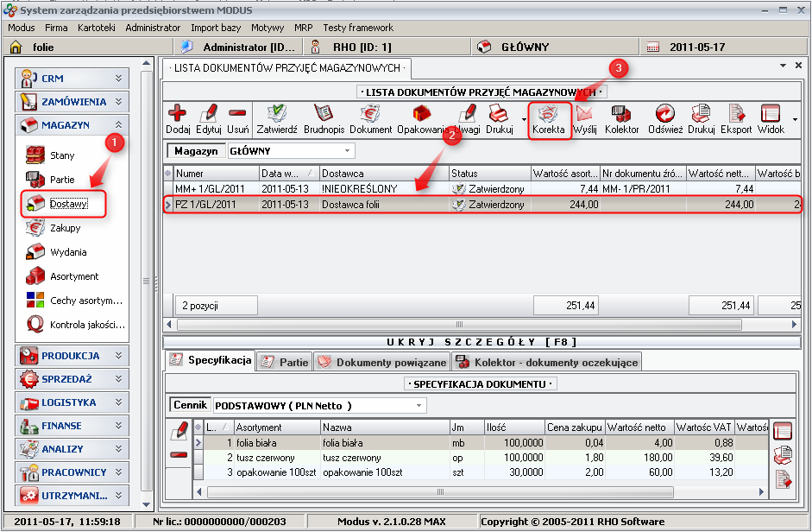
Task: Open the Cennik PODSTAWOWY dropdown
Action: (x=419, y=405)
